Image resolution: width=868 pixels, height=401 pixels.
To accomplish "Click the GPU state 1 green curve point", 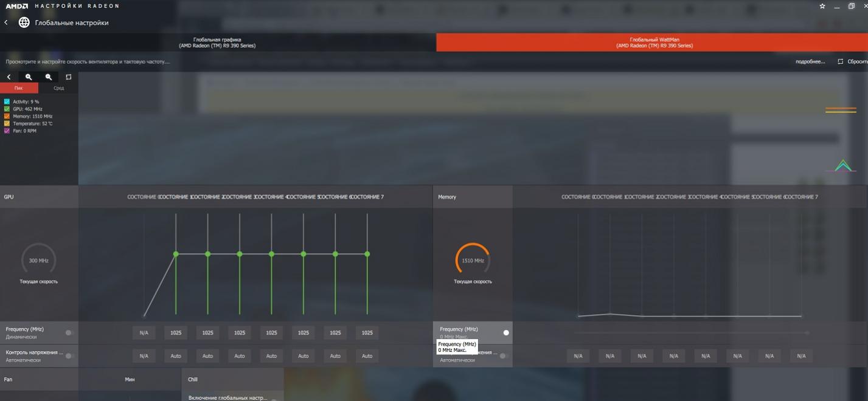I will click(176, 254).
